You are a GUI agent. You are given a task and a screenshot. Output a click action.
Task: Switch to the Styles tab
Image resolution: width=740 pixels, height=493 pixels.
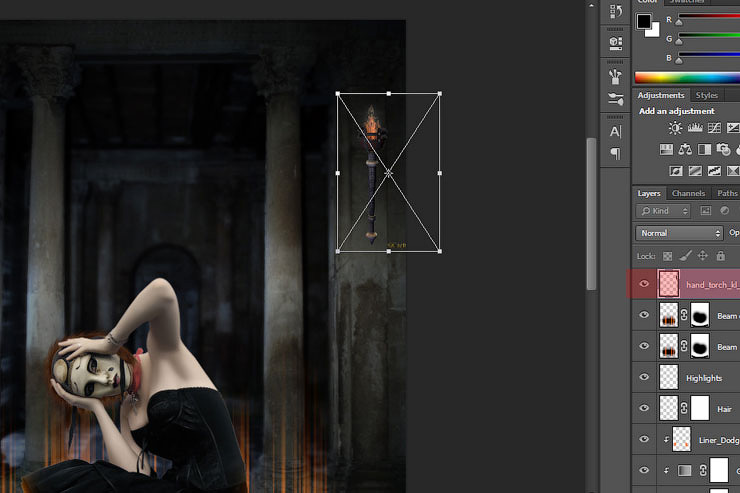click(x=707, y=95)
